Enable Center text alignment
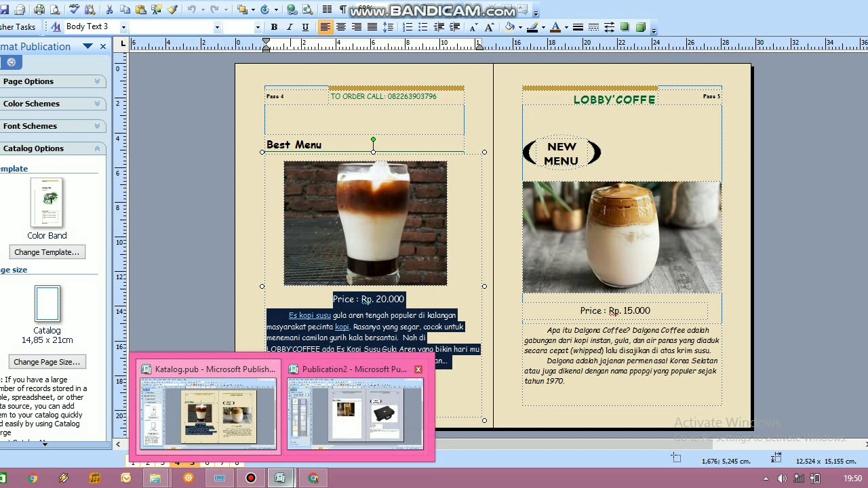Viewport: 868px width, 488px height. pos(341,27)
